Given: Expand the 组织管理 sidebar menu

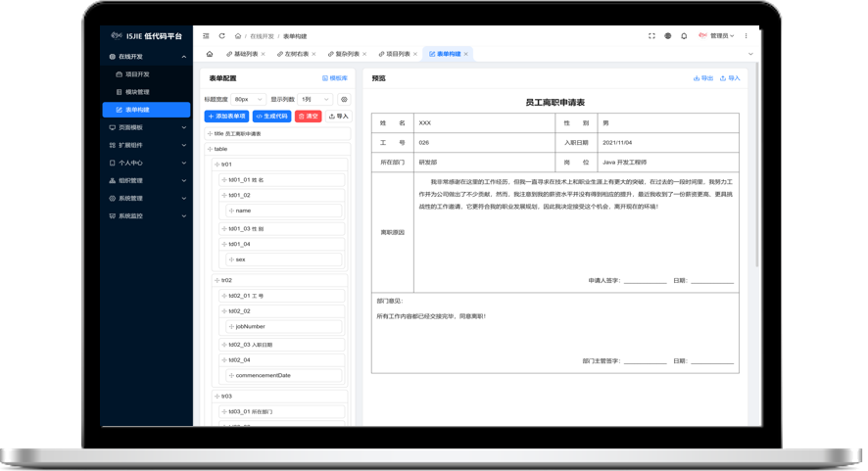Looking at the screenshot, I should 184,180.
